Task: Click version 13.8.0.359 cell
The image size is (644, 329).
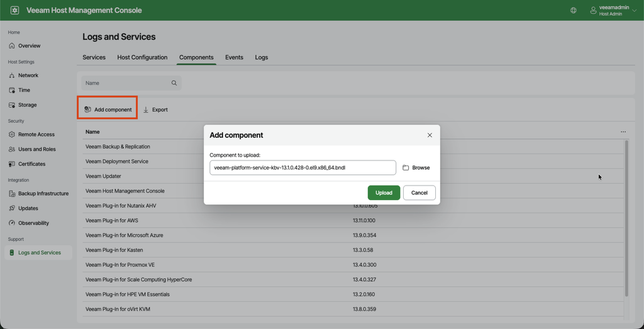Action: pyautogui.click(x=364, y=309)
